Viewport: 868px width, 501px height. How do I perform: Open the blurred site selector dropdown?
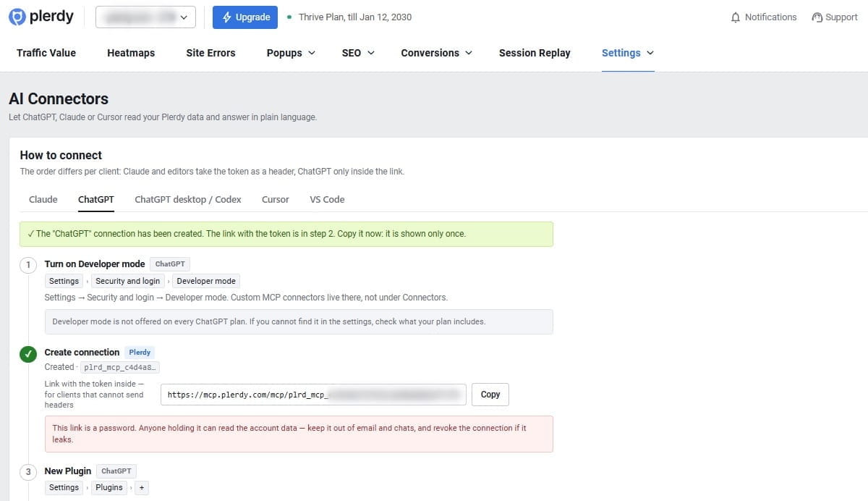tap(145, 17)
